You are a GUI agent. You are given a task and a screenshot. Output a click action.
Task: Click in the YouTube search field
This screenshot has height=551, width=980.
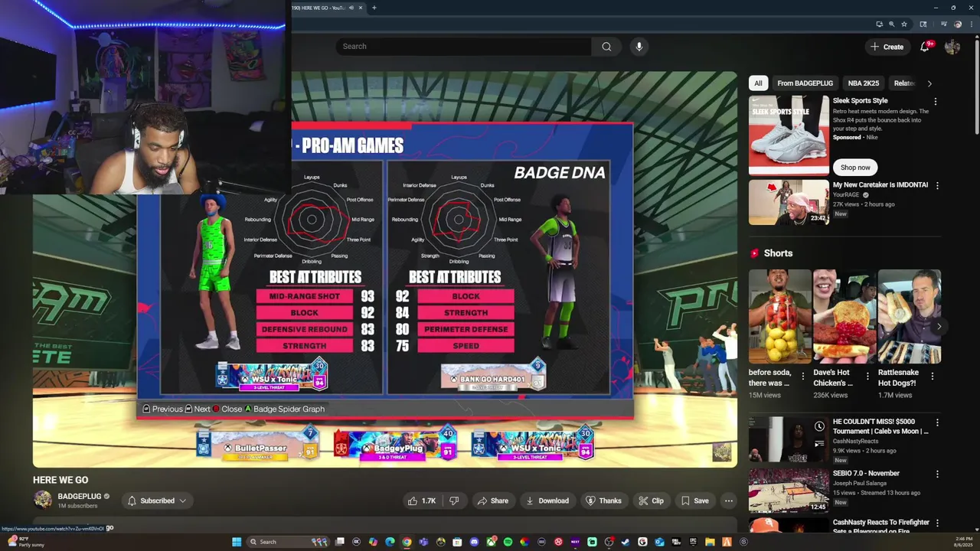[x=463, y=47]
